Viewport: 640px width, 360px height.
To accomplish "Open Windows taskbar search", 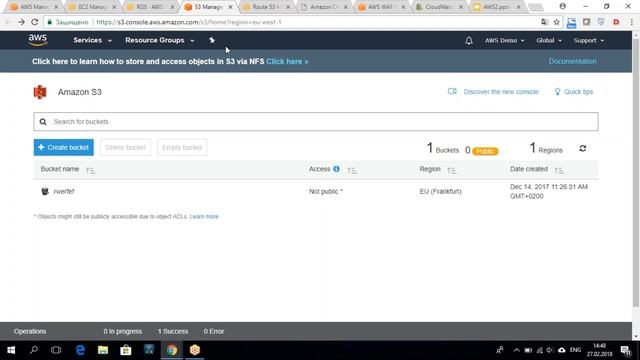I will [34, 350].
